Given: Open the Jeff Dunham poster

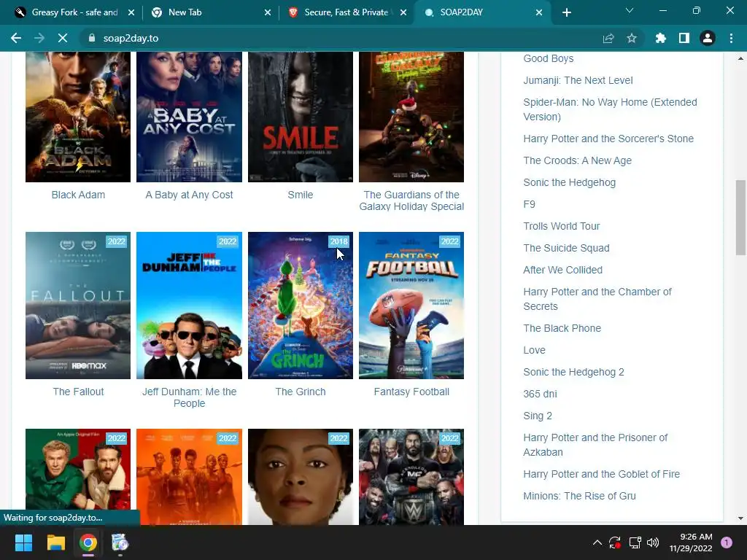Looking at the screenshot, I should coord(189,306).
